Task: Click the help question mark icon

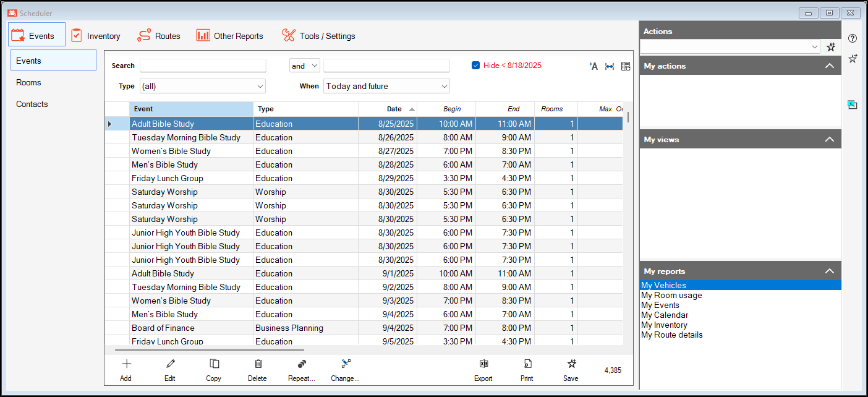Action: tap(853, 38)
